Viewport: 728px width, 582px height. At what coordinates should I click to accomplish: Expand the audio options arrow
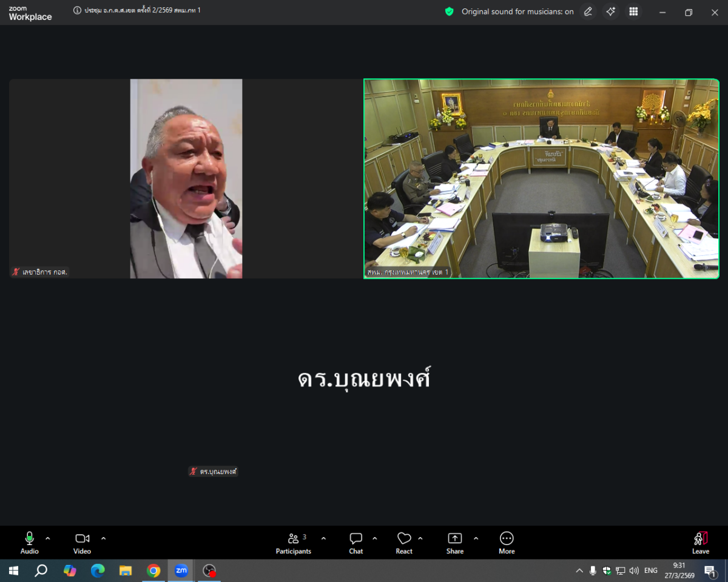click(x=48, y=538)
